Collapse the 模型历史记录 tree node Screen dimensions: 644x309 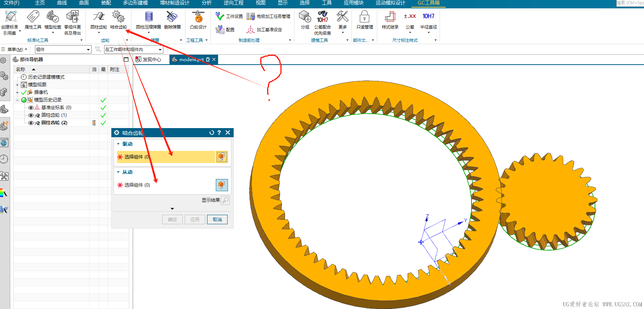pos(17,100)
